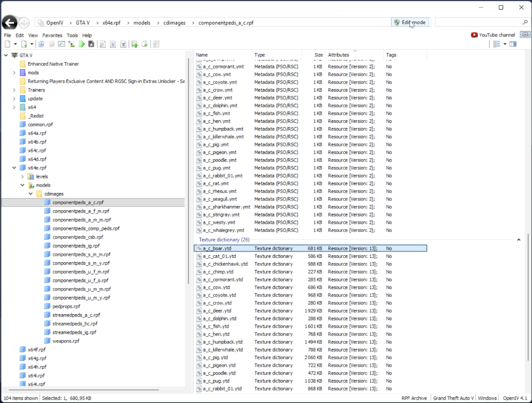
Task: Click the import with green up-arrow icon
Action: coord(134,44)
